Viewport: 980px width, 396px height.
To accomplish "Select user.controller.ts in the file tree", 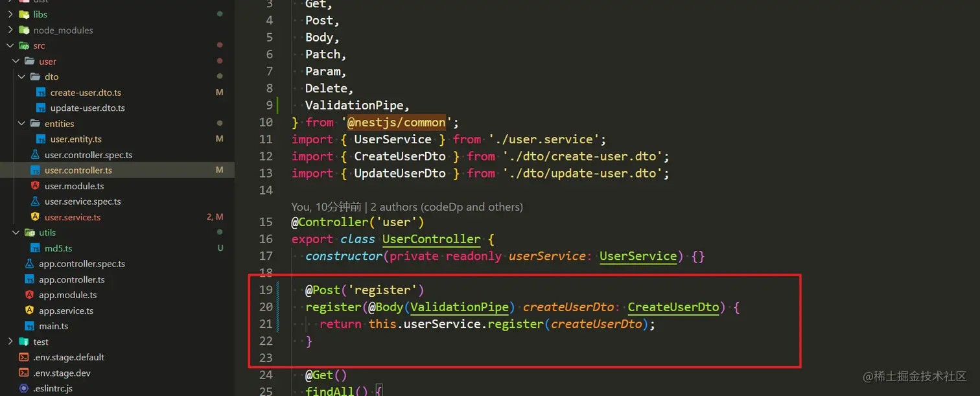I will [78, 170].
